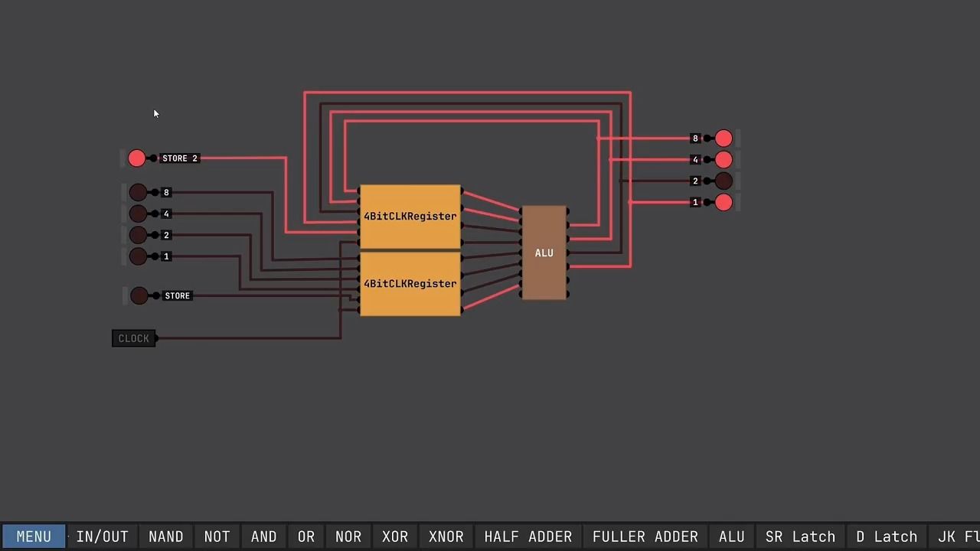Select the lower 4BitCLKRegister chip
Image resolution: width=980 pixels, height=551 pixels.
[x=410, y=284]
